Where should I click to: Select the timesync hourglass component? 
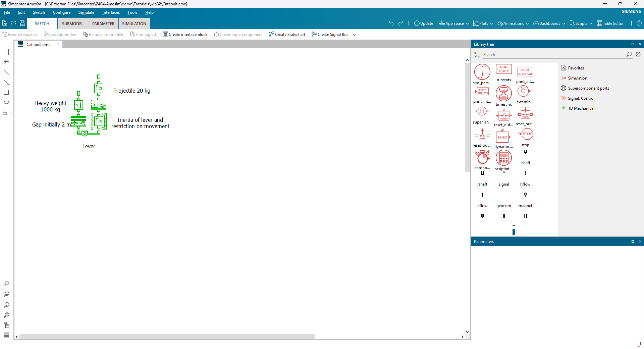(503, 94)
